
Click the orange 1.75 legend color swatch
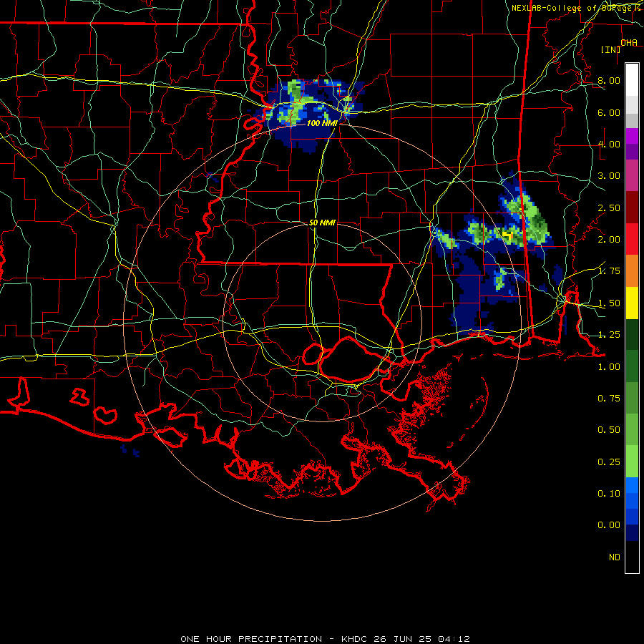632,271
